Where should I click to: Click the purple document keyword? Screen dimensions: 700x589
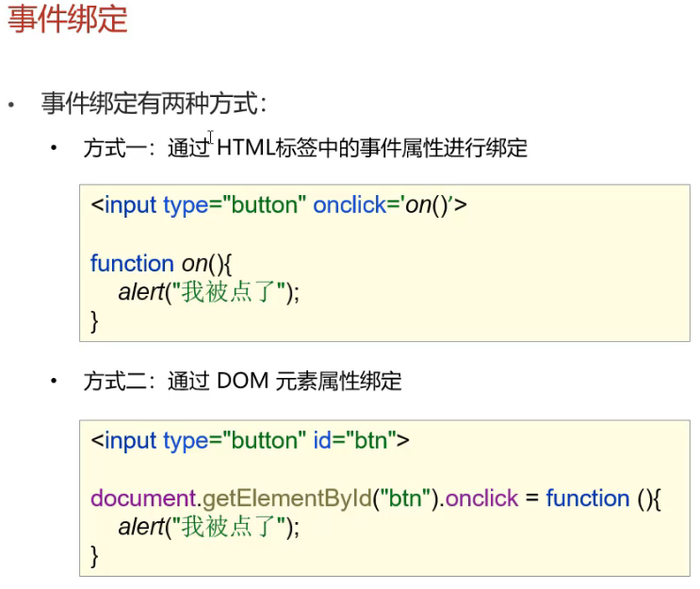[x=135, y=499]
